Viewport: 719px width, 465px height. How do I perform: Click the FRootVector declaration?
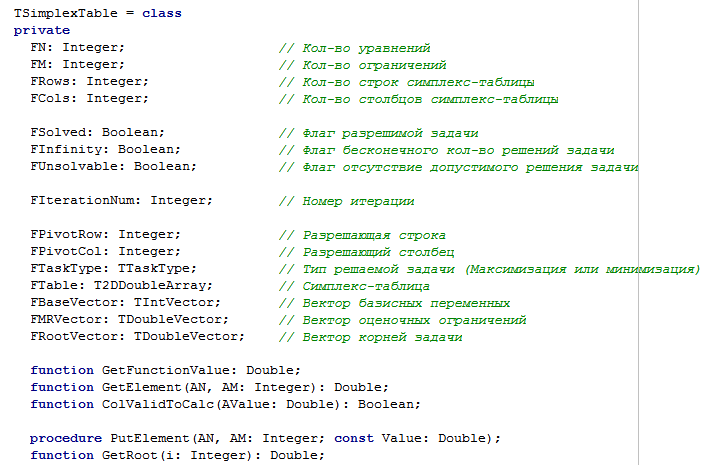[x=138, y=336]
